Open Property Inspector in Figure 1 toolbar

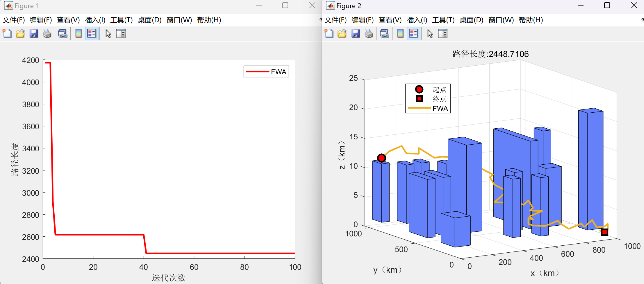pos(121,34)
